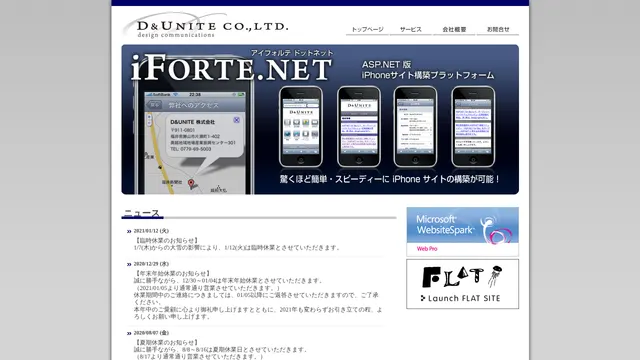Click the fourth small iPhone image in the banner

point(473,127)
